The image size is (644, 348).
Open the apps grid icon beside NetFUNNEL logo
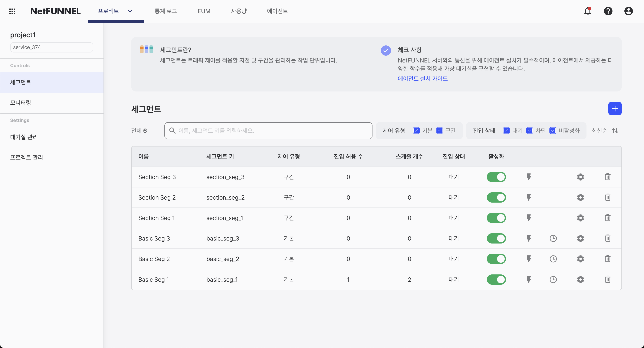tap(12, 11)
